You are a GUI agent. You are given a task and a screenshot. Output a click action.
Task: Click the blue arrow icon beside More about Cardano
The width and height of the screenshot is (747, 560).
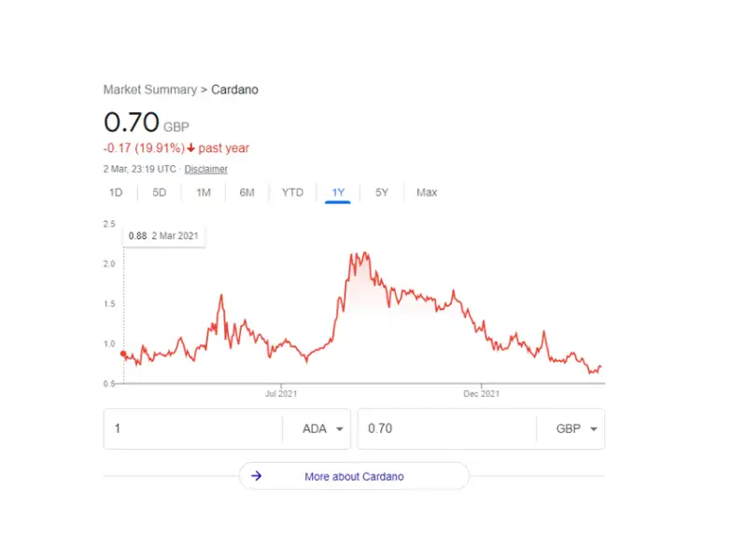pyautogui.click(x=257, y=476)
